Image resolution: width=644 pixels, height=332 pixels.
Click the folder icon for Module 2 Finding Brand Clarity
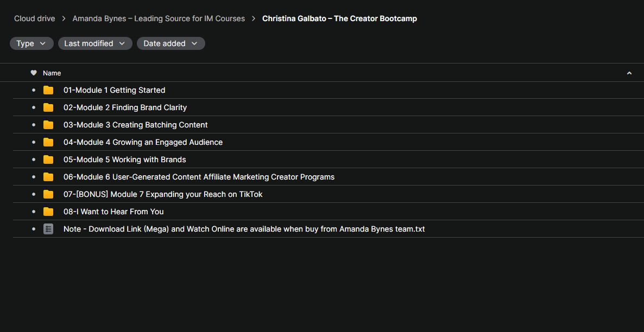pyautogui.click(x=48, y=107)
